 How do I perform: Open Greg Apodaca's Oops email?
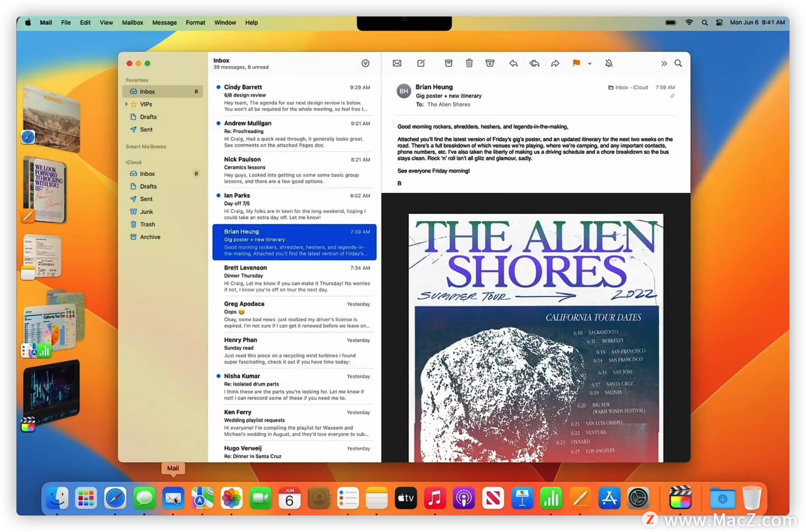tap(294, 315)
